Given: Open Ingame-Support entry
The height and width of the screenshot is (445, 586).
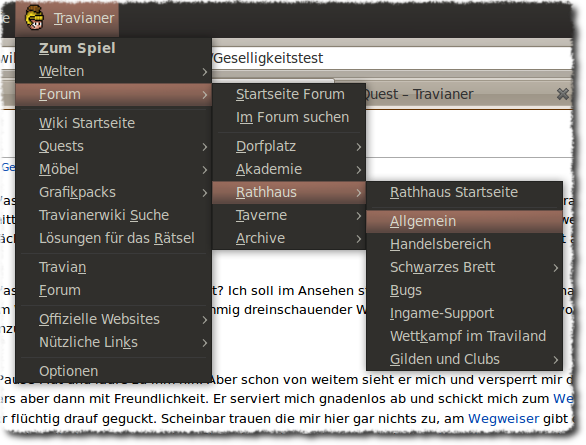Looking at the screenshot, I should pyautogui.click(x=465, y=314).
